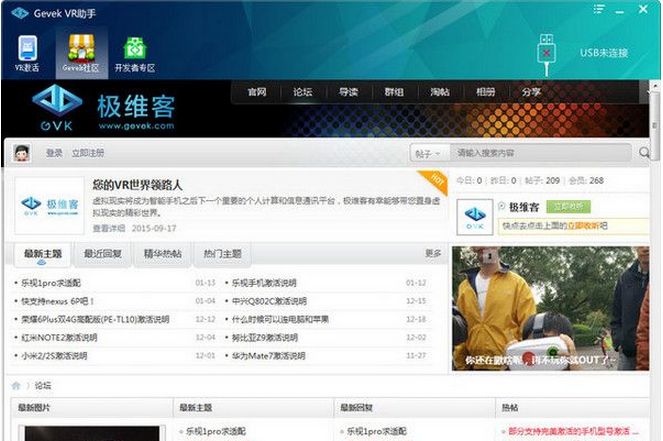
Task: Close the Gevek VR助手 window
Action: 643,9
